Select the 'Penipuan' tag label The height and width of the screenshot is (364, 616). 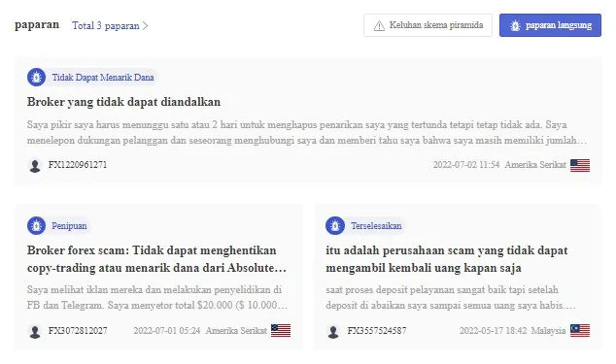[69, 226]
